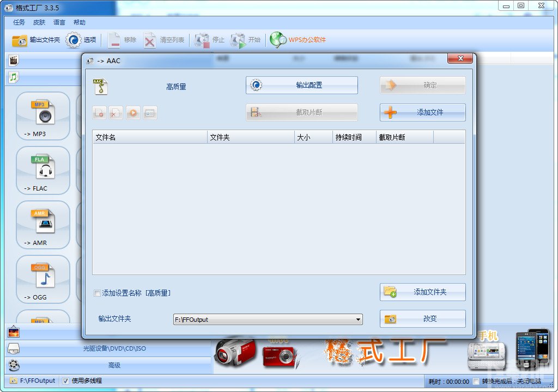
Task: Open the 语言 menu
Action: pos(59,22)
